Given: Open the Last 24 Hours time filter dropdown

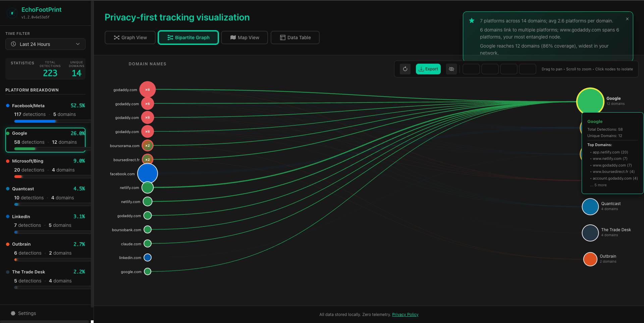Looking at the screenshot, I should 45,44.
